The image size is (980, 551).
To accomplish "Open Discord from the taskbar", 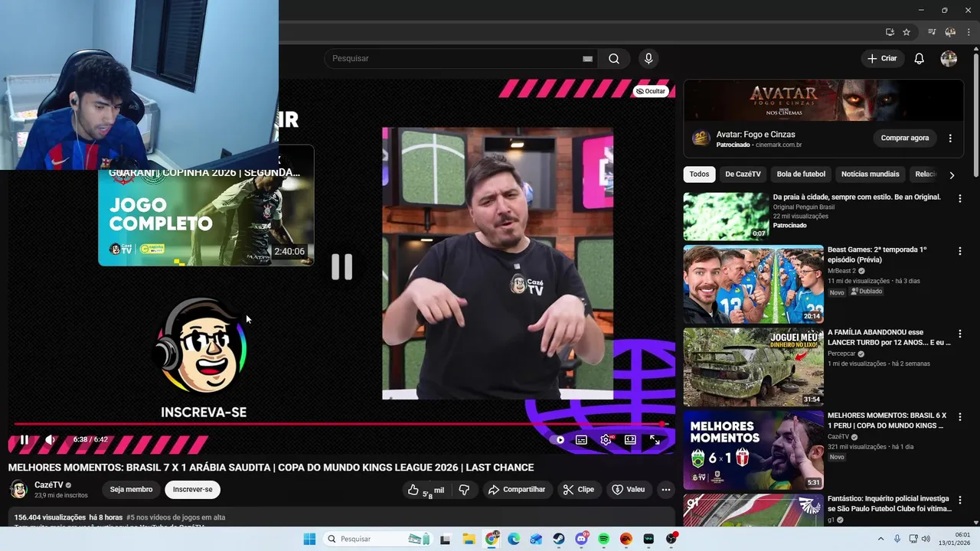I will coord(581,539).
